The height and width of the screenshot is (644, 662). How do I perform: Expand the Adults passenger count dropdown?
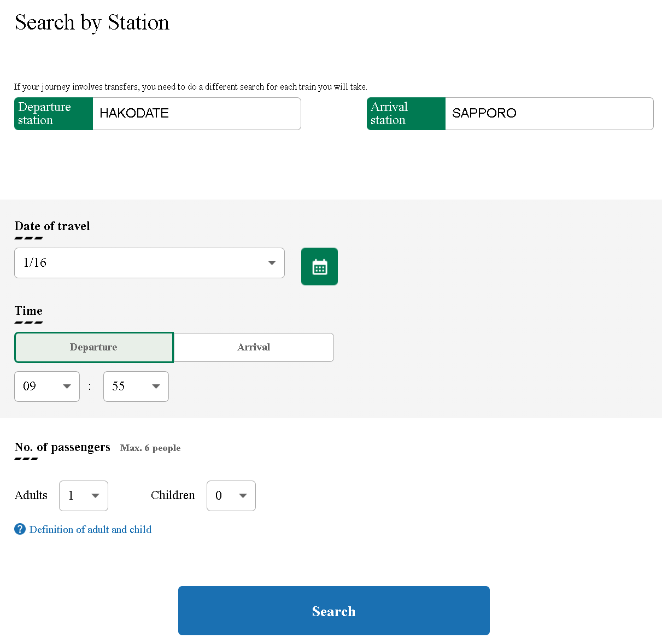(x=84, y=496)
